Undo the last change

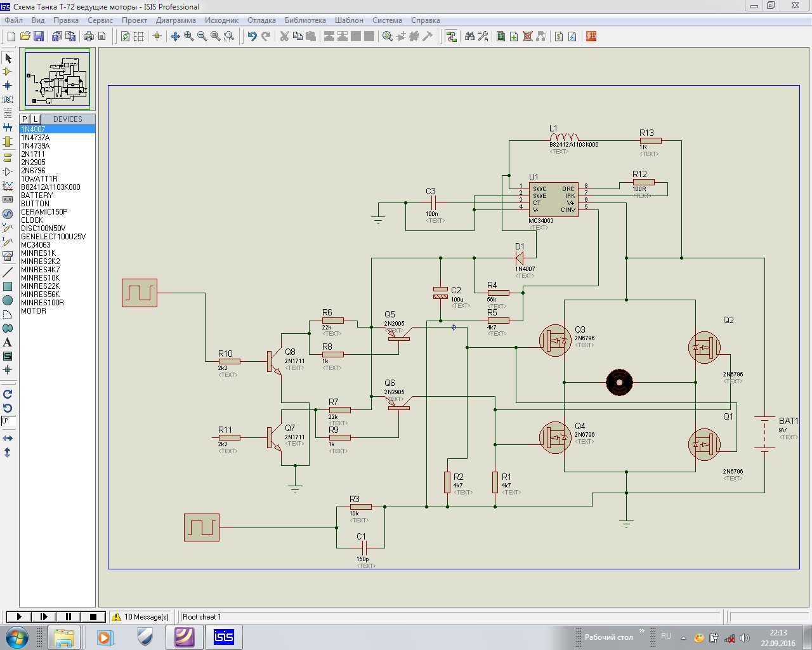(x=252, y=36)
